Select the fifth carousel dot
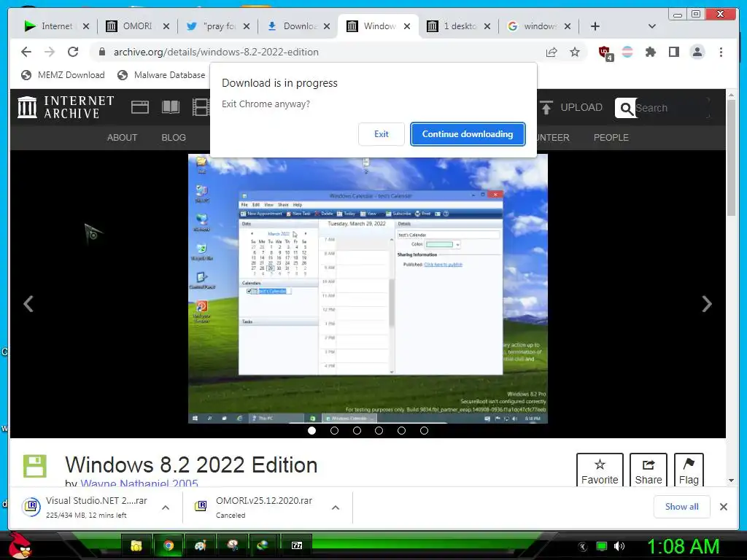This screenshot has width=747, height=560. 402,430
